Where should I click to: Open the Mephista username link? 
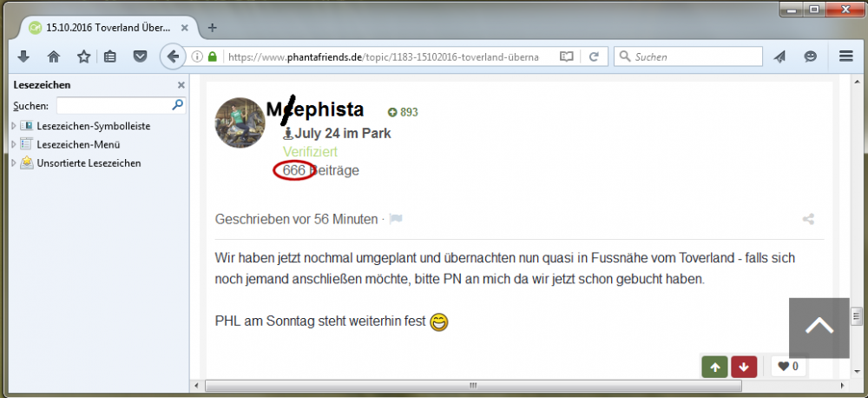315,109
